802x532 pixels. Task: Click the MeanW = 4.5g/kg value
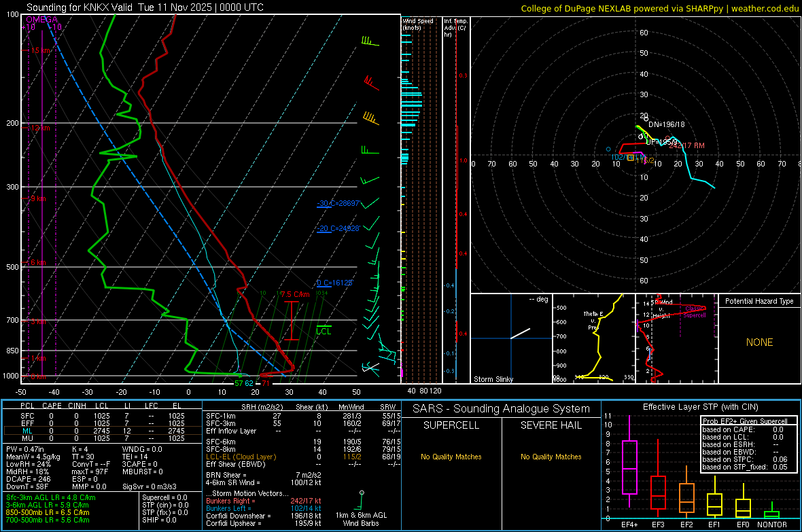(33, 457)
